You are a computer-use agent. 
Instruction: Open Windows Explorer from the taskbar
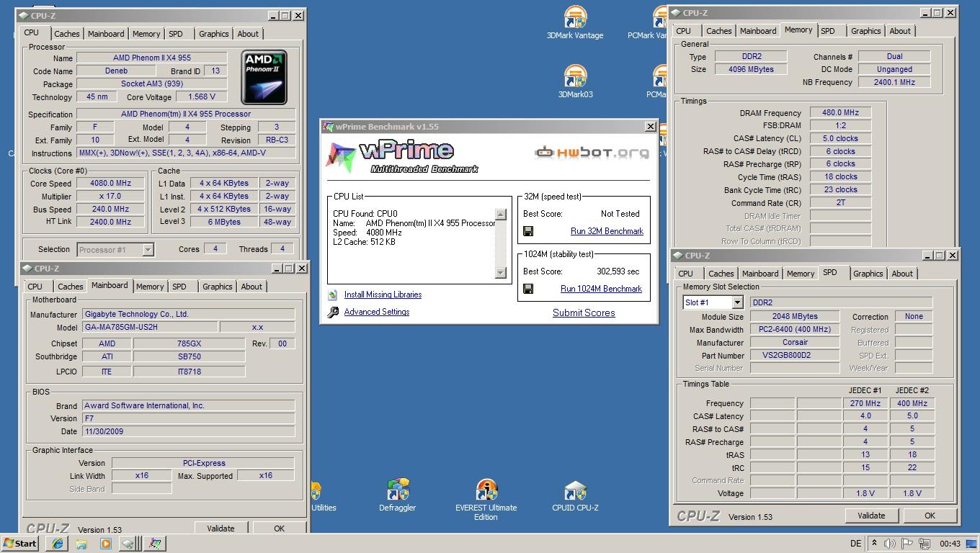click(81, 544)
